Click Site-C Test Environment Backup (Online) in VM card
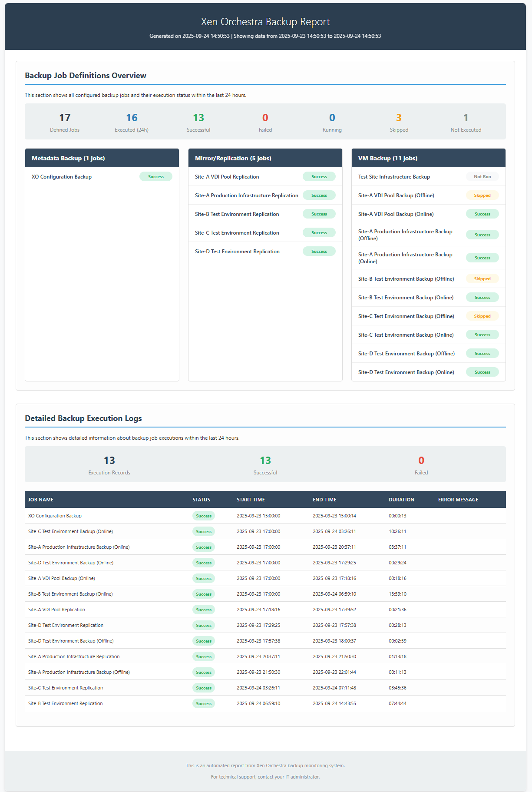The height and width of the screenshot is (792, 532). click(x=406, y=335)
